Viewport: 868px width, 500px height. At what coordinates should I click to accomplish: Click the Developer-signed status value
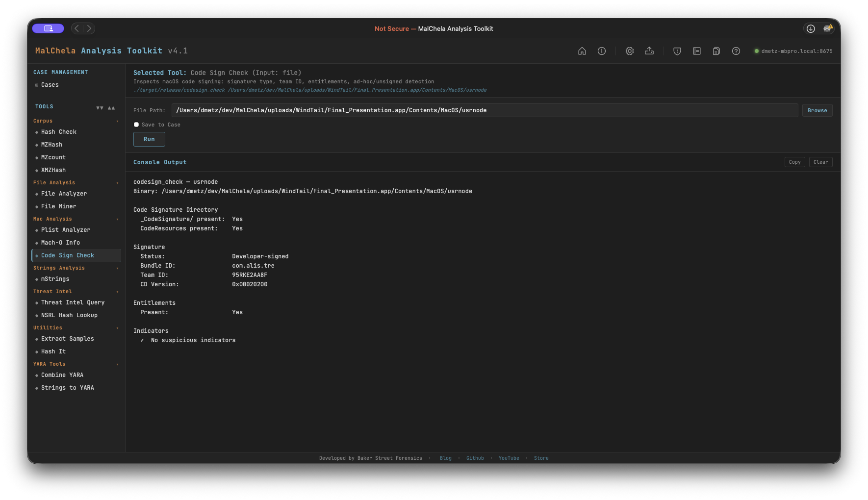[x=260, y=256]
